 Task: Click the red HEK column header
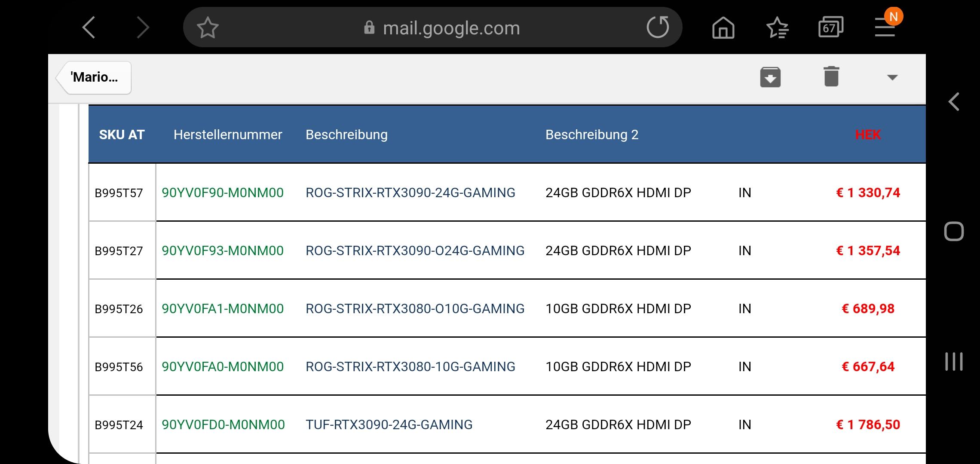(x=868, y=135)
